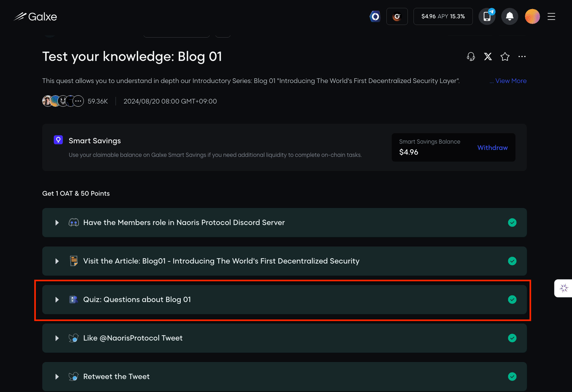Click 'Like @NaorisProtocol Tweet' label
This screenshot has width=572, height=392.
coord(133,338)
